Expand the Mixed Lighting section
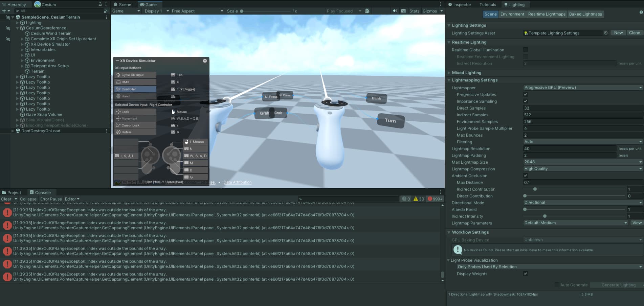The height and width of the screenshot is (306, 644). pos(449,73)
